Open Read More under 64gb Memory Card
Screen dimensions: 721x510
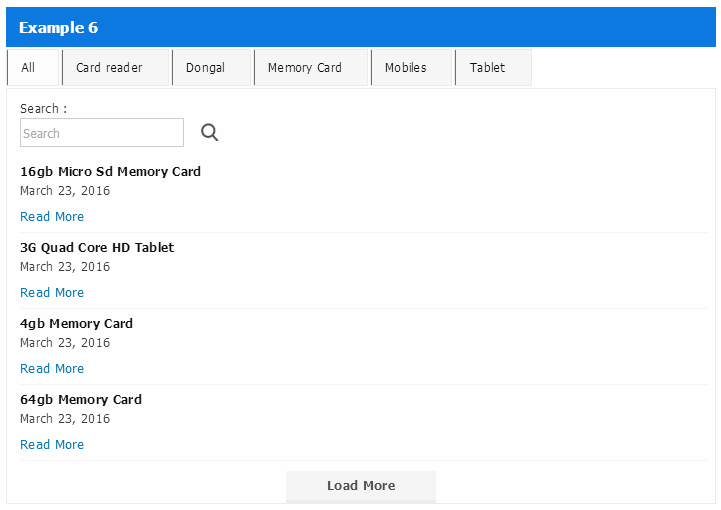52,445
